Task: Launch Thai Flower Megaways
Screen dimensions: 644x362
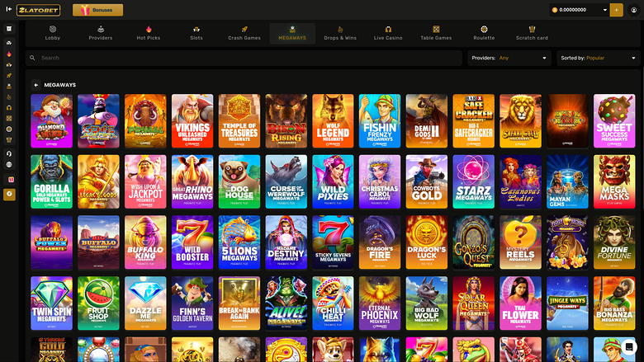Action: coord(520,303)
